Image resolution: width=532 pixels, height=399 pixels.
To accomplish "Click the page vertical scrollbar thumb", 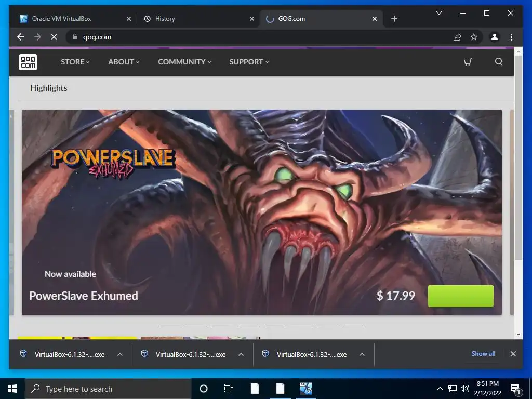I will pos(518,158).
